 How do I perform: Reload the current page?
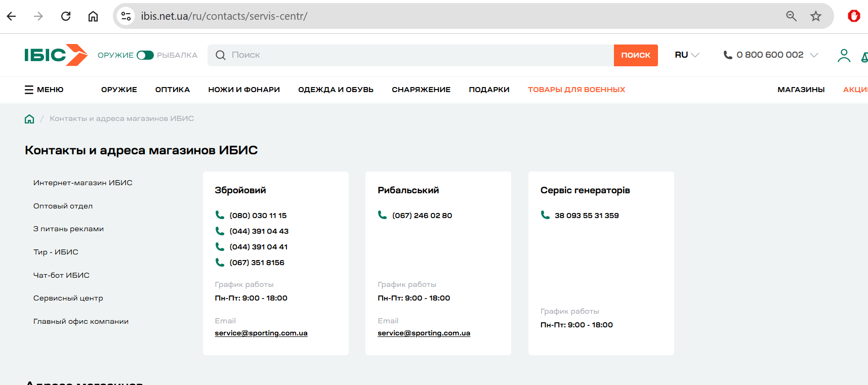(x=66, y=16)
